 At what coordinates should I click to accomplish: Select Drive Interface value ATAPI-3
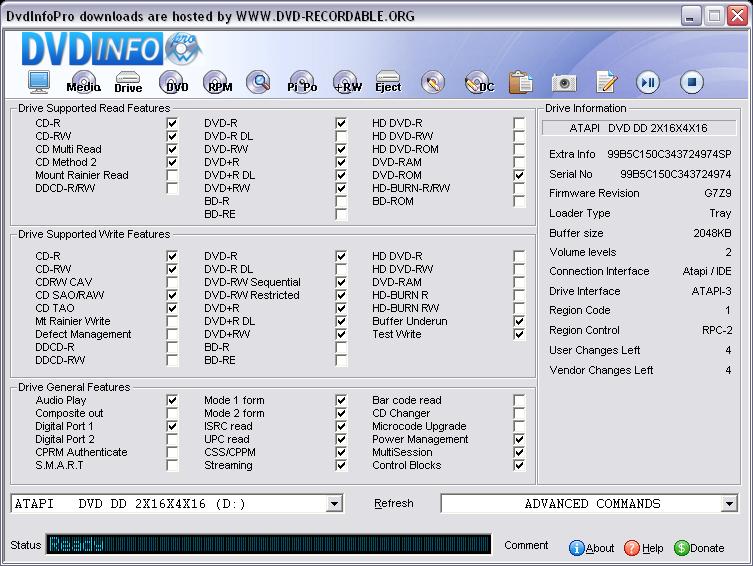(x=711, y=291)
